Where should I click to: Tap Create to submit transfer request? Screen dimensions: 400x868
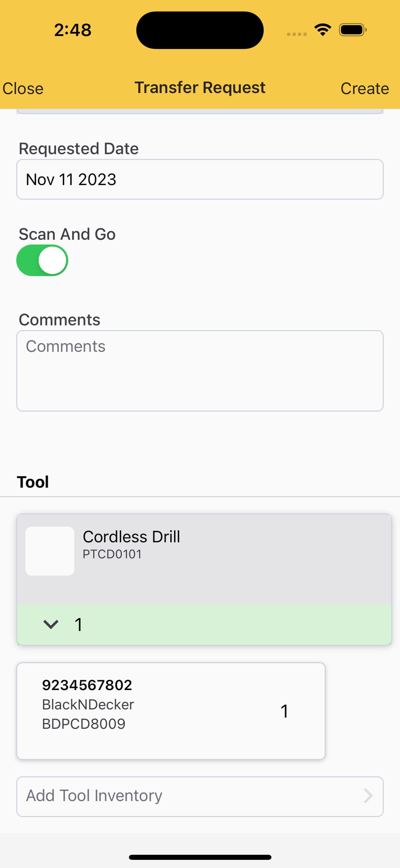(364, 89)
